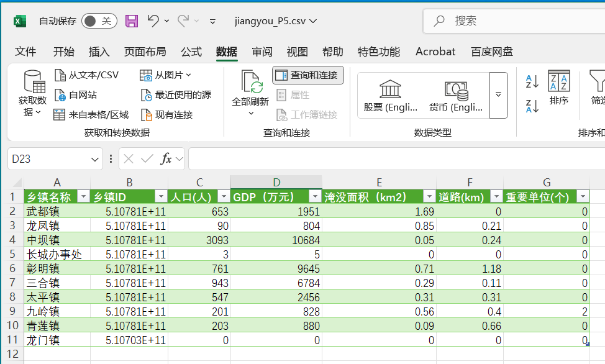Click the Sort A to Z icon
This screenshot has height=364, width=605.
click(532, 81)
